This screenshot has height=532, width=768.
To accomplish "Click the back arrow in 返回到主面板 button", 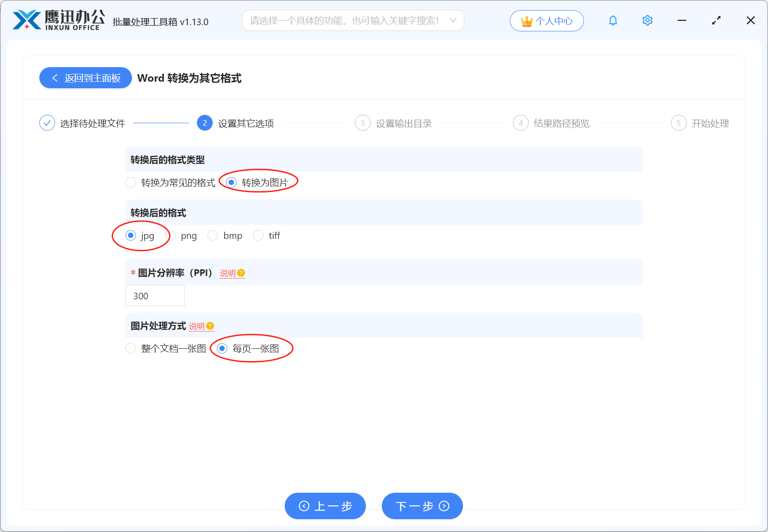I will (x=54, y=78).
